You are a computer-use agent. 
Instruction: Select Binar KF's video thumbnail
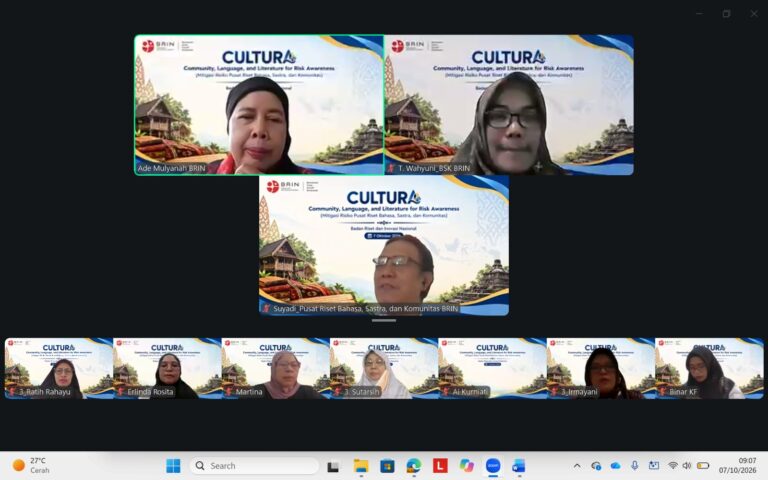click(709, 368)
